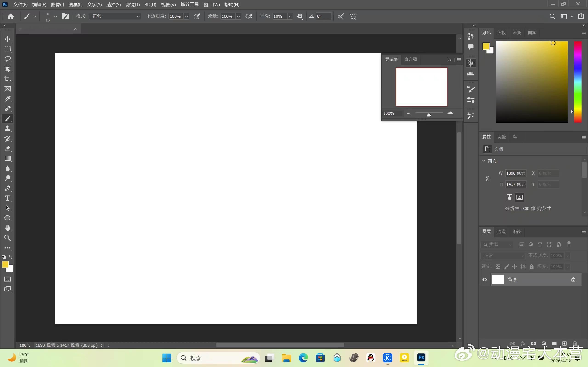Select the Clone Stamp tool
The image size is (588, 367).
[8, 128]
